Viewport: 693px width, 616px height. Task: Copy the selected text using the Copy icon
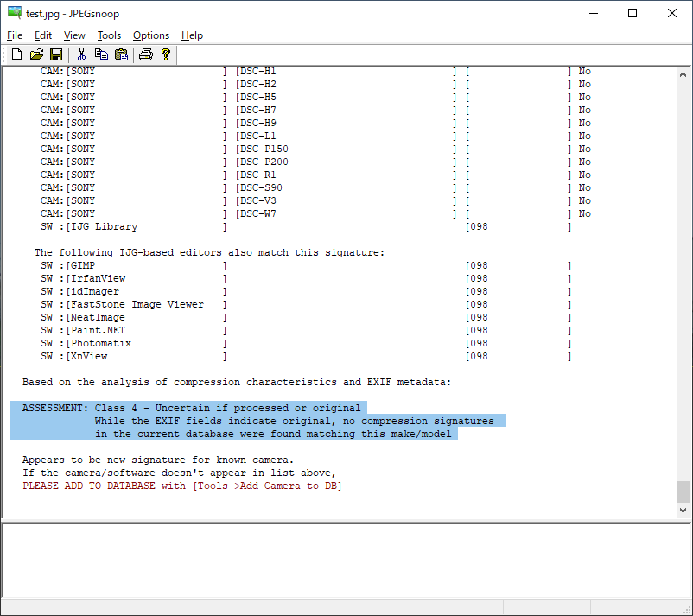[x=101, y=54]
